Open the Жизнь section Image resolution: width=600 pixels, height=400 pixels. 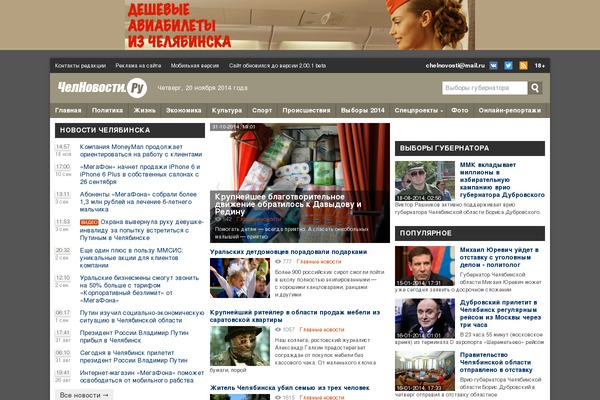pos(144,111)
